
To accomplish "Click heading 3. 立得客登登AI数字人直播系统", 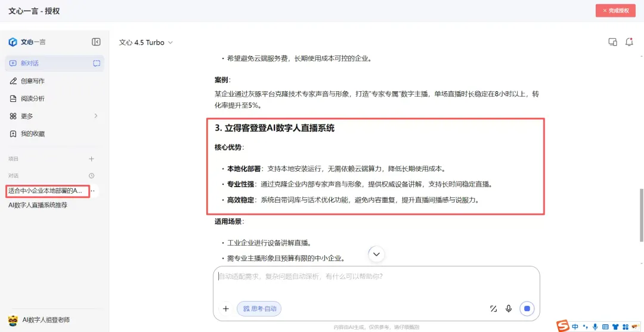I will [x=275, y=128].
